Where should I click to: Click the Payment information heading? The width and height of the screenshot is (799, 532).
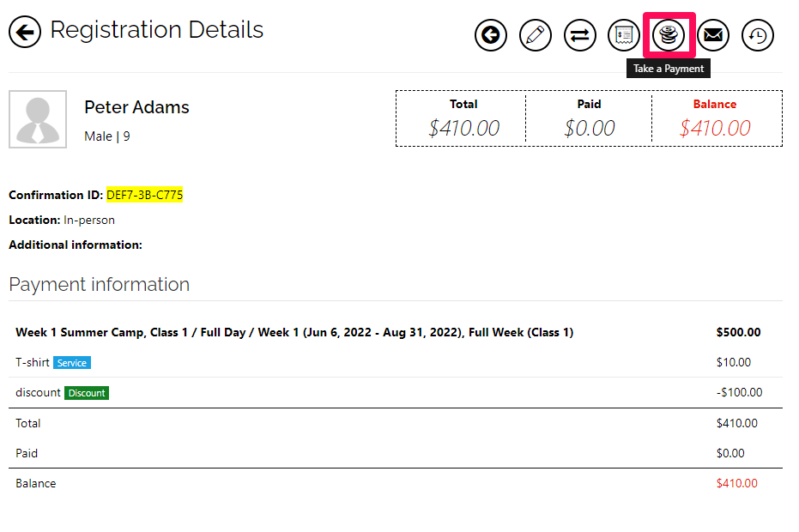pos(100,284)
